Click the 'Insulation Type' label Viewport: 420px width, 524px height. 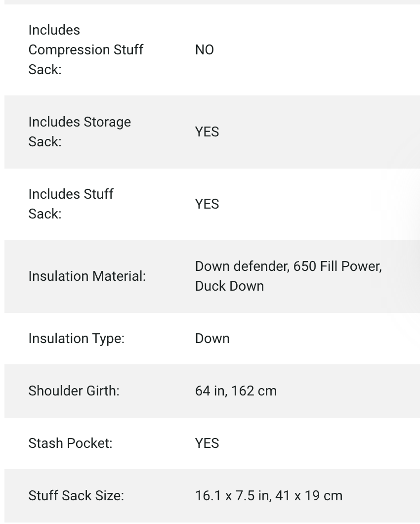pyautogui.click(x=76, y=338)
